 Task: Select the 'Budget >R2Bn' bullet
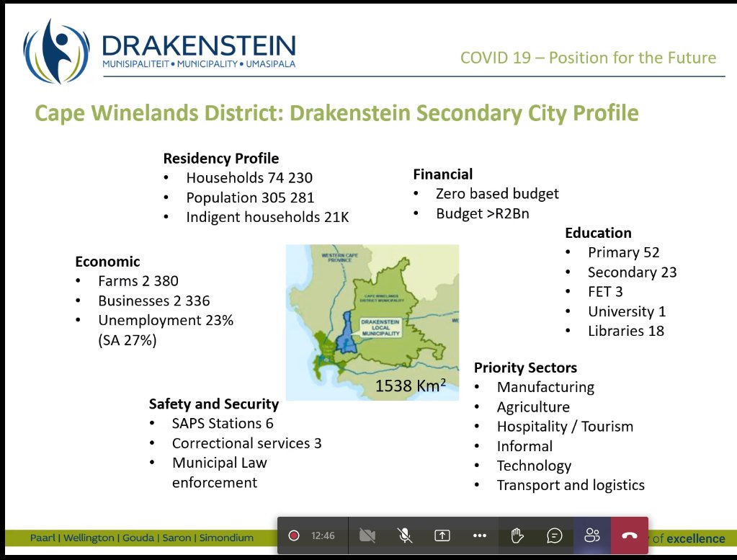pos(482,213)
